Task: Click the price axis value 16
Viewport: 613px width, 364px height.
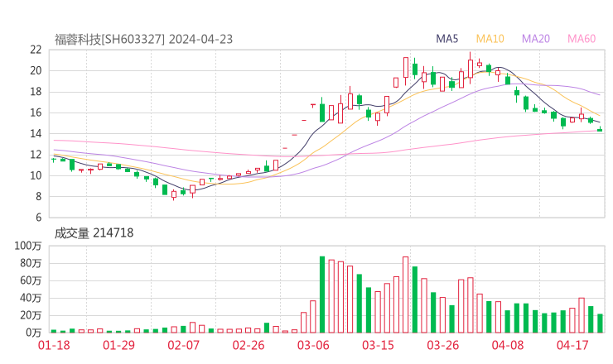Action: [36, 113]
